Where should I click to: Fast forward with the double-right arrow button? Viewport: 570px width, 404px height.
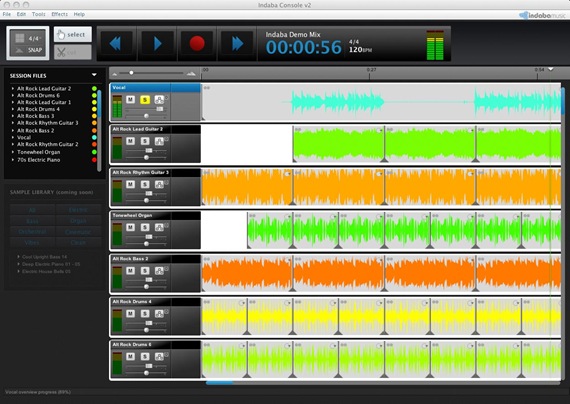[x=237, y=44]
